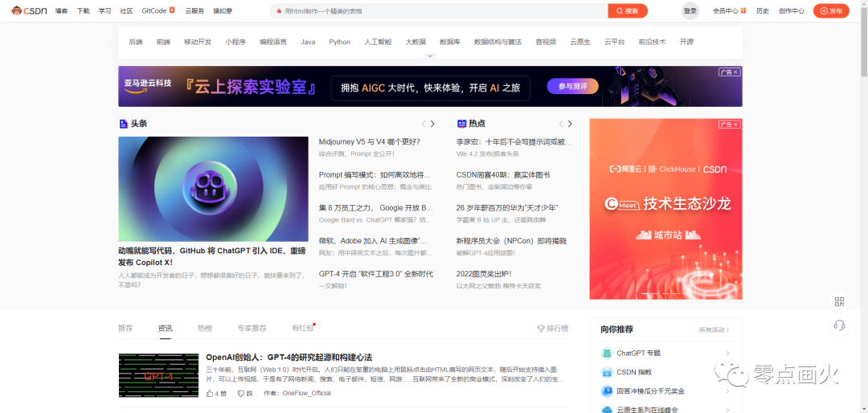Image resolution: width=868 pixels, height=413 pixels.
Task: Click the orange 搜索 search button
Action: pyautogui.click(x=627, y=11)
